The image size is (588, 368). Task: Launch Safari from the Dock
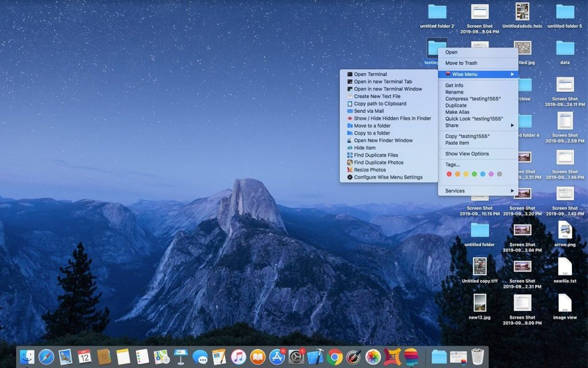(46, 357)
